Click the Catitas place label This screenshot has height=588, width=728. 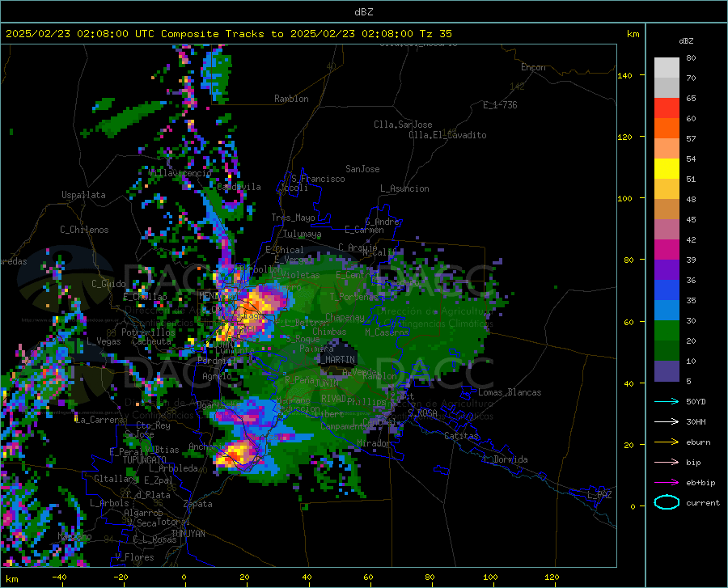click(x=462, y=436)
